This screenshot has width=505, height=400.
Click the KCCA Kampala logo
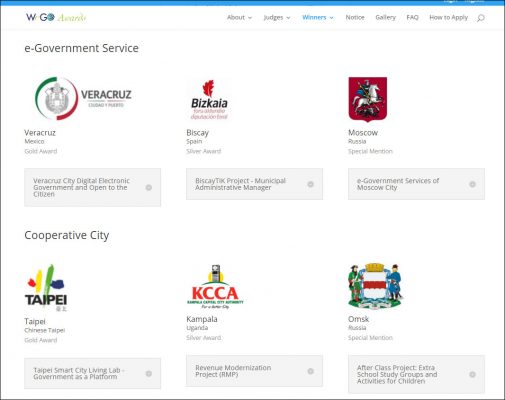pyautogui.click(x=215, y=287)
